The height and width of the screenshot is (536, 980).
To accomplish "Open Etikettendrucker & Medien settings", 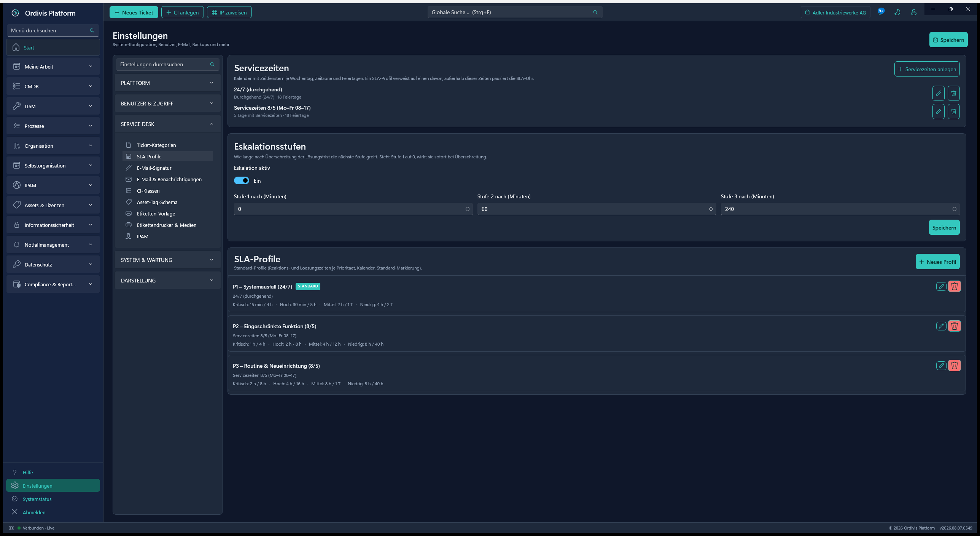I will (x=168, y=225).
